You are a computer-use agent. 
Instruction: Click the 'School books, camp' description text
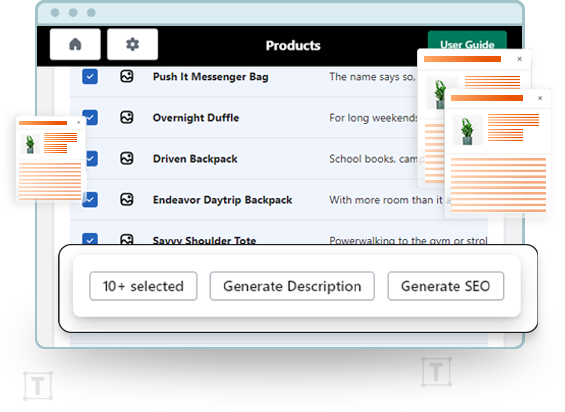coord(377,159)
